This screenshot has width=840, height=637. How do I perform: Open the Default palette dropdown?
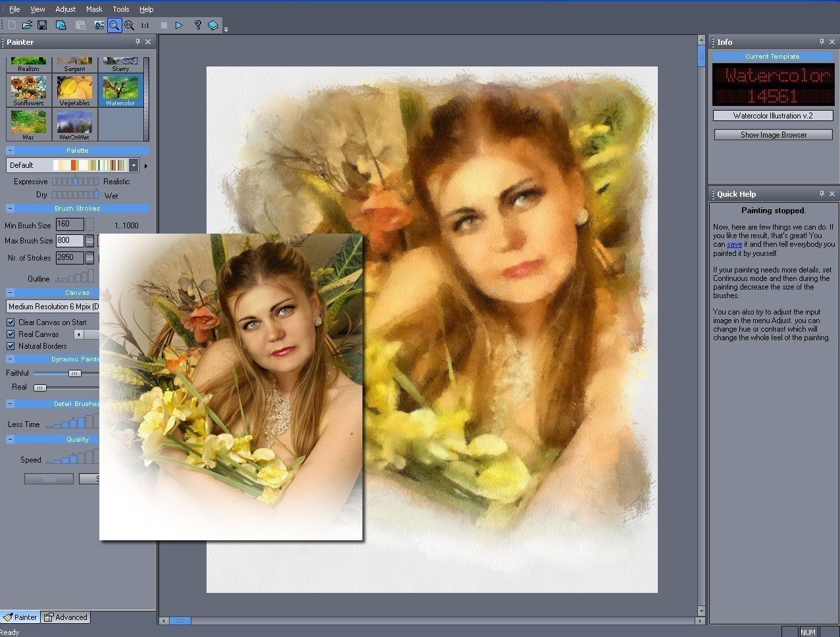click(x=134, y=165)
